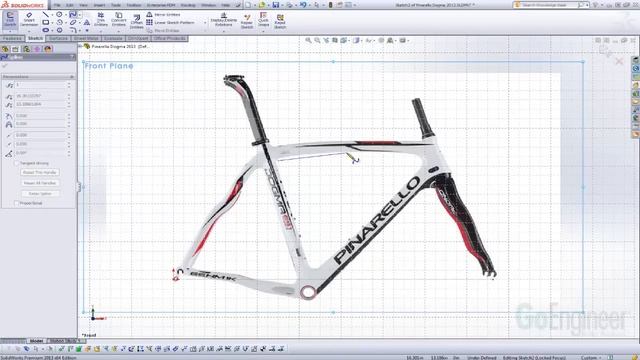640x360 pixels.
Task: Switch to the Motion Study 1 tab
Action: [x=67, y=340]
